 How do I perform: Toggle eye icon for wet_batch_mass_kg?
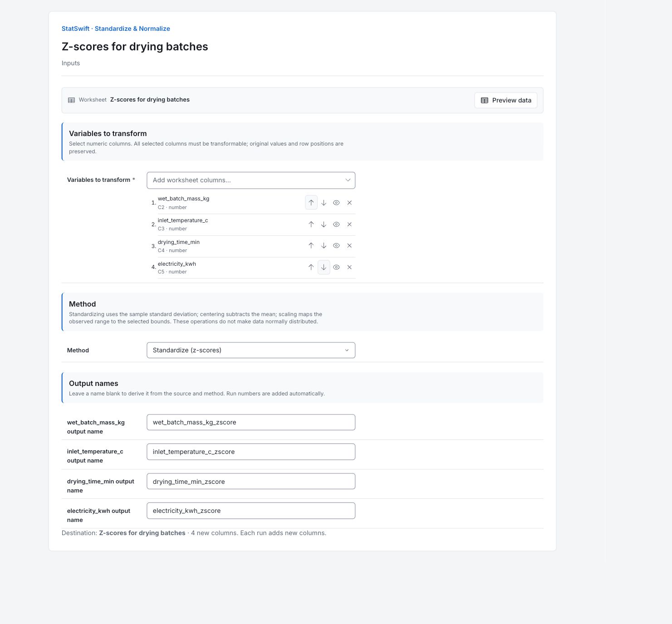point(337,203)
